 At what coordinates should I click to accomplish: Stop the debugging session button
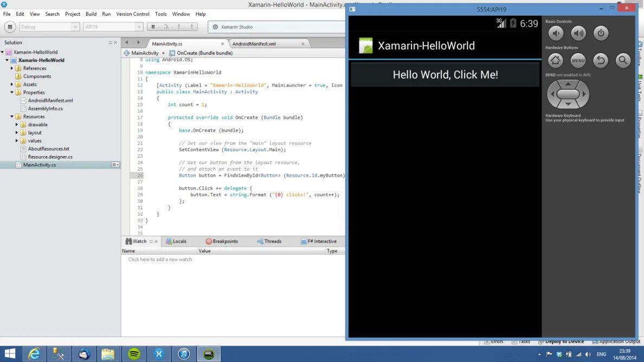click(10, 27)
